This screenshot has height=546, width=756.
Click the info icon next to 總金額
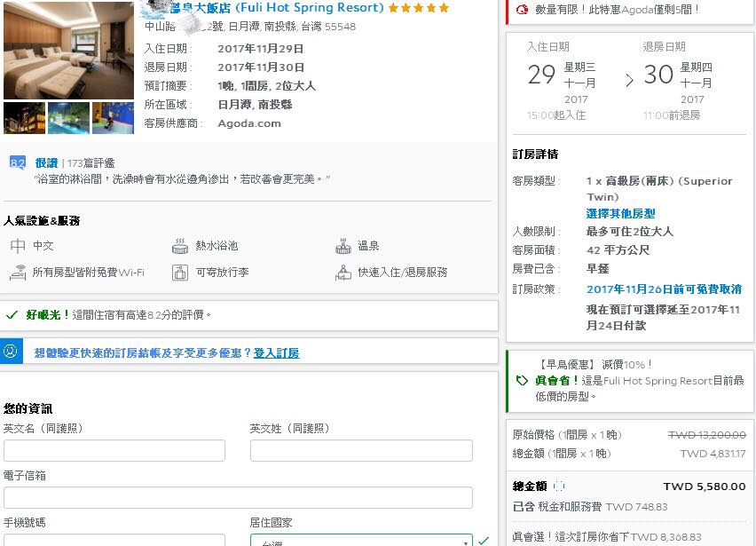point(559,487)
